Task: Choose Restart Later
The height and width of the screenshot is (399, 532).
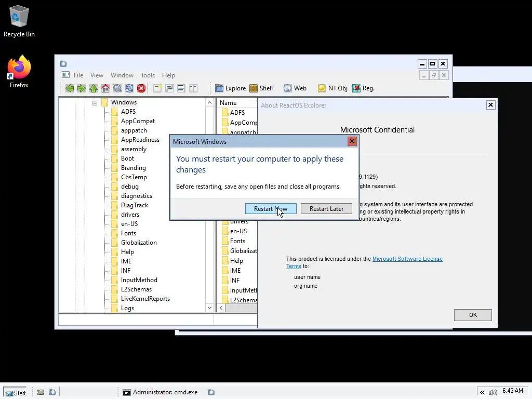Action: 326,209
